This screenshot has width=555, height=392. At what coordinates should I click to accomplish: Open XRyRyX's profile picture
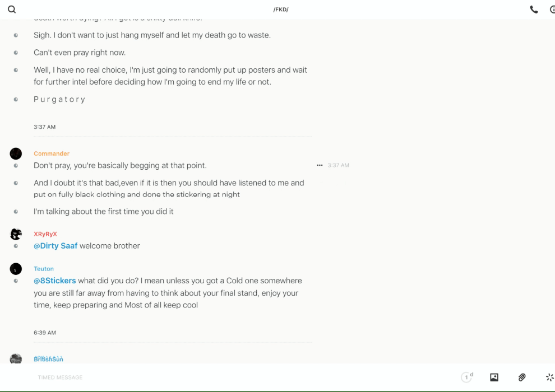[16, 234]
